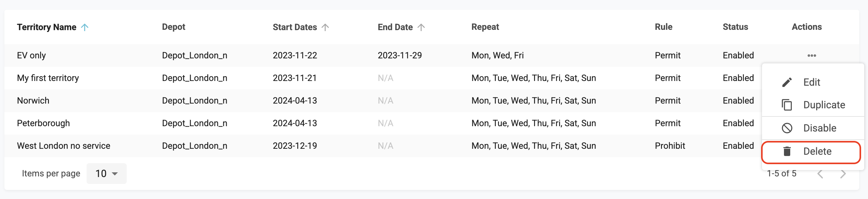Go to next page chevron
Screen dimensions: 868x199
tap(843, 174)
